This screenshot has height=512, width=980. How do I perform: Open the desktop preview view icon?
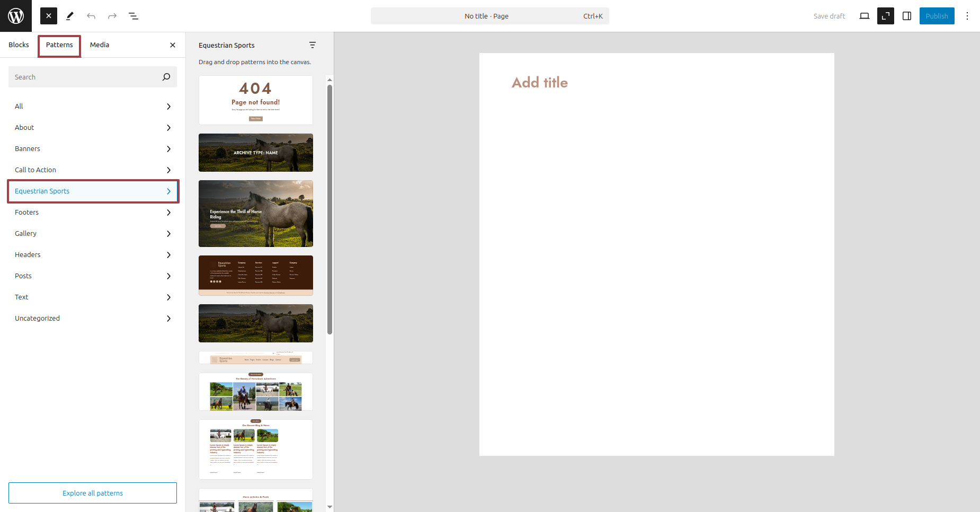(865, 16)
